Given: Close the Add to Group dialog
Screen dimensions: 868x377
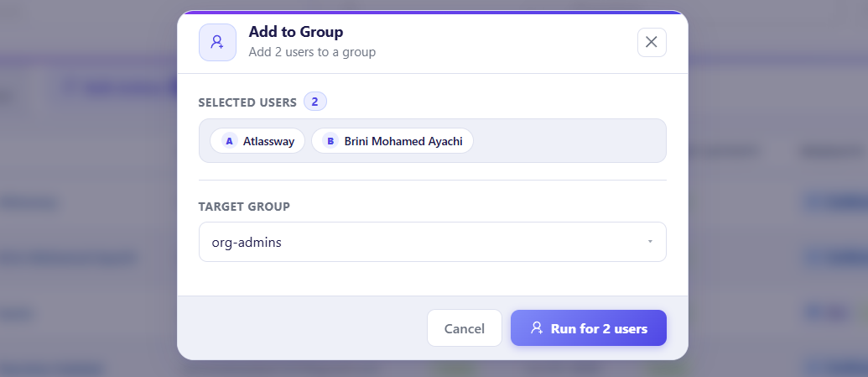Looking at the screenshot, I should click(652, 42).
